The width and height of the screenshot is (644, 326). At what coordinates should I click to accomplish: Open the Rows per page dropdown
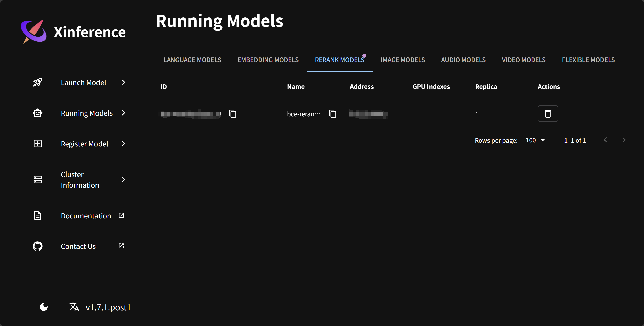click(x=535, y=140)
